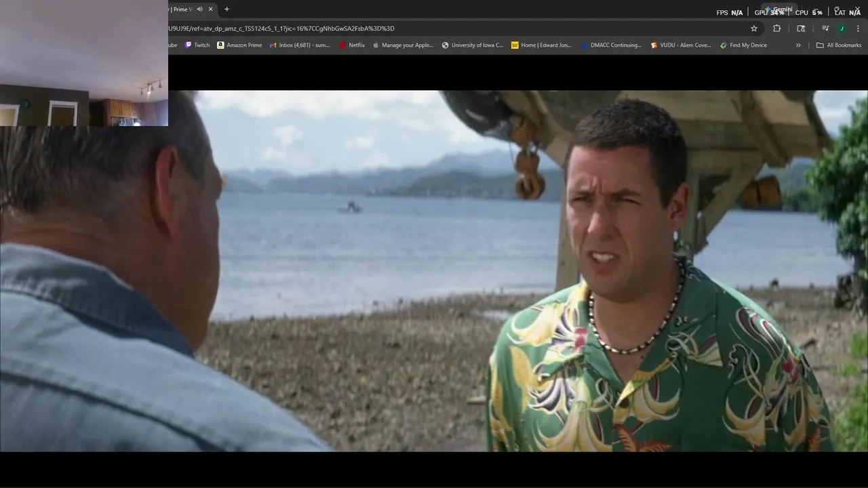Open the green profile avatar

(x=842, y=28)
